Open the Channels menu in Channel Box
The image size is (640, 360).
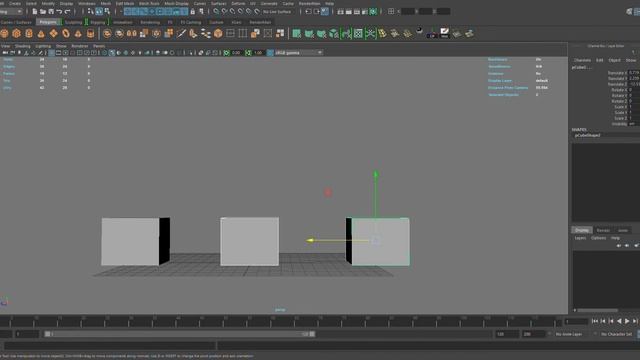(582, 60)
